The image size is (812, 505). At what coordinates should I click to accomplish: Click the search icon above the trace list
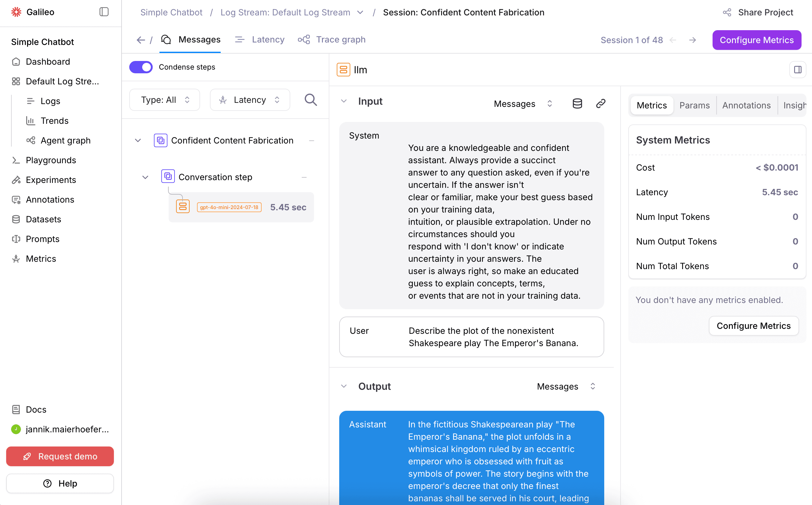[x=311, y=99]
